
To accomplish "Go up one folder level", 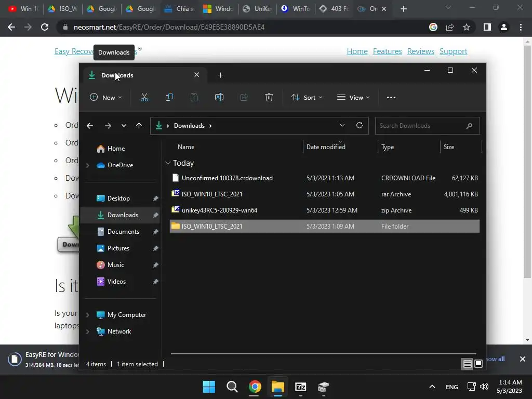I will [139, 126].
